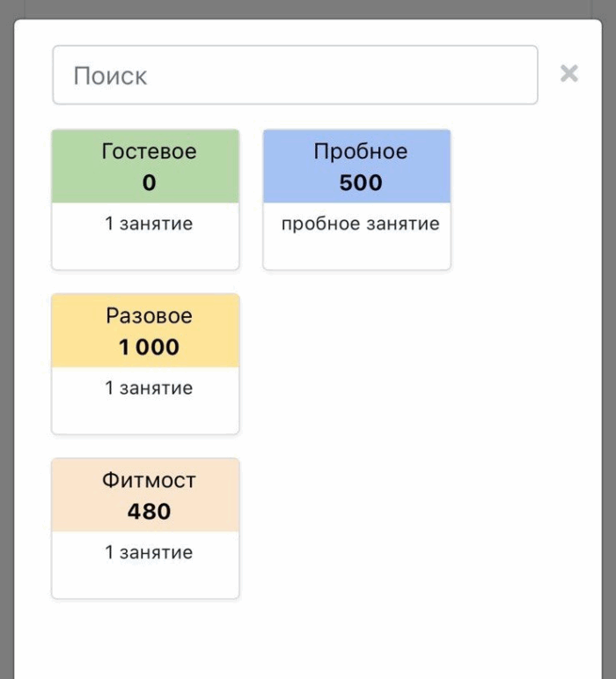The image size is (616, 679).
Task: Click the price 0 on Гостевое
Action: [149, 183]
